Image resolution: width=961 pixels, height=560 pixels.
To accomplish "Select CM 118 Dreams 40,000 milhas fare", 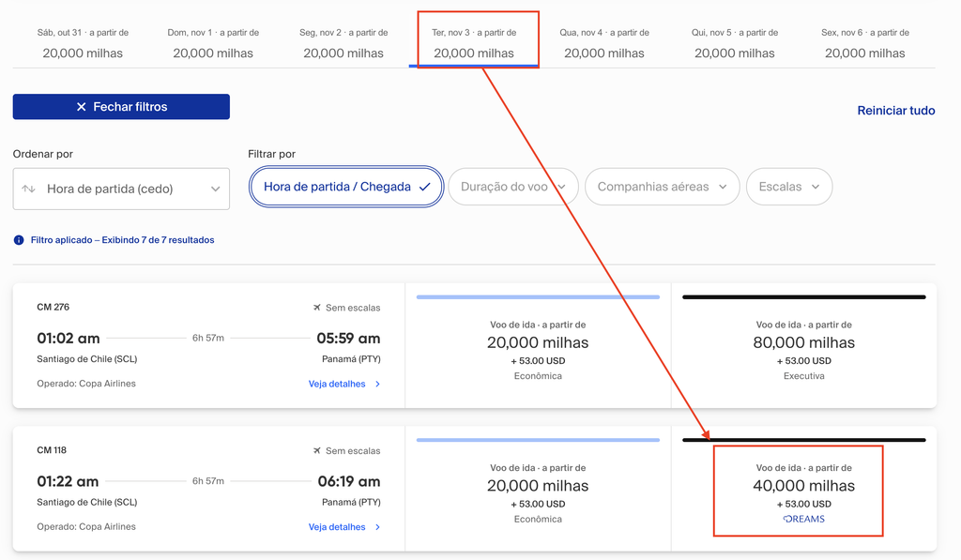I will (x=804, y=490).
